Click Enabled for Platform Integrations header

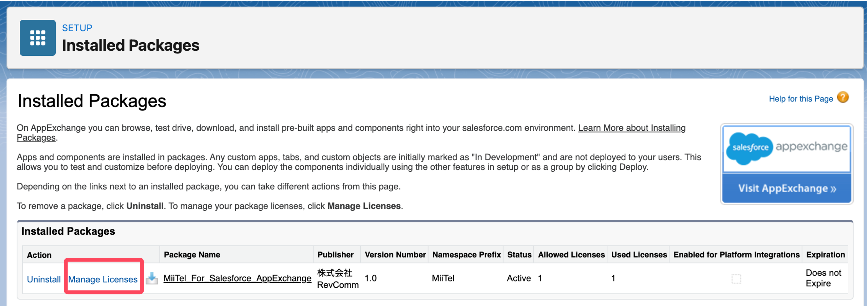736,255
